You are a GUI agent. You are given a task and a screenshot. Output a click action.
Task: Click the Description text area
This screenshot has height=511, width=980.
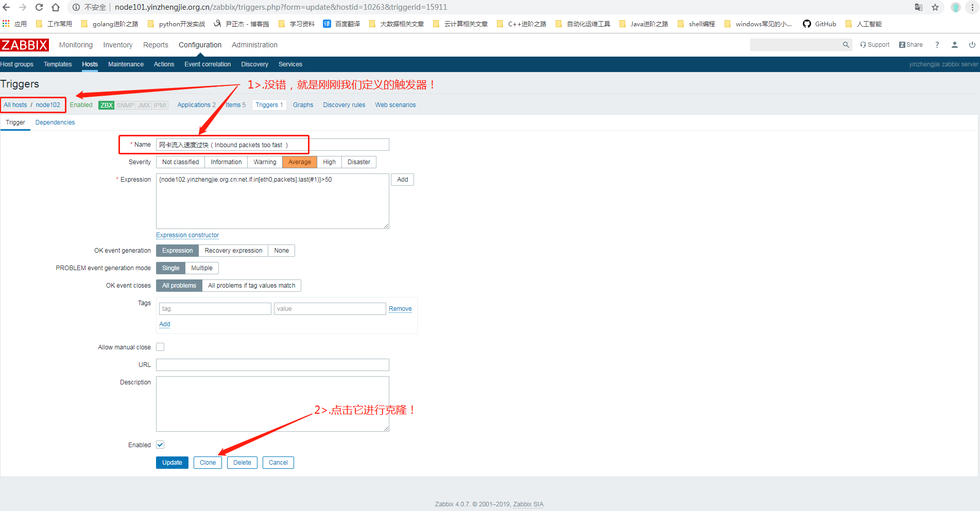point(272,404)
